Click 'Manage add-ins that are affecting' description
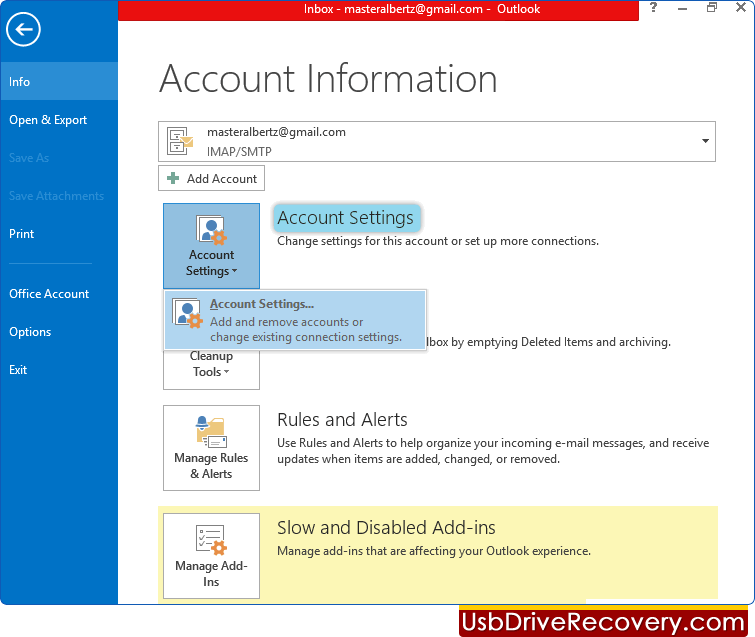The height and width of the screenshot is (637, 755). (x=434, y=551)
